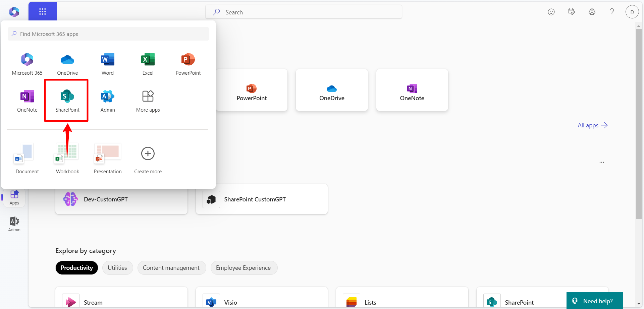The image size is (644, 309).
Task: Open the PowerPoint app card
Action: pyautogui.click(x=252, y=90)
